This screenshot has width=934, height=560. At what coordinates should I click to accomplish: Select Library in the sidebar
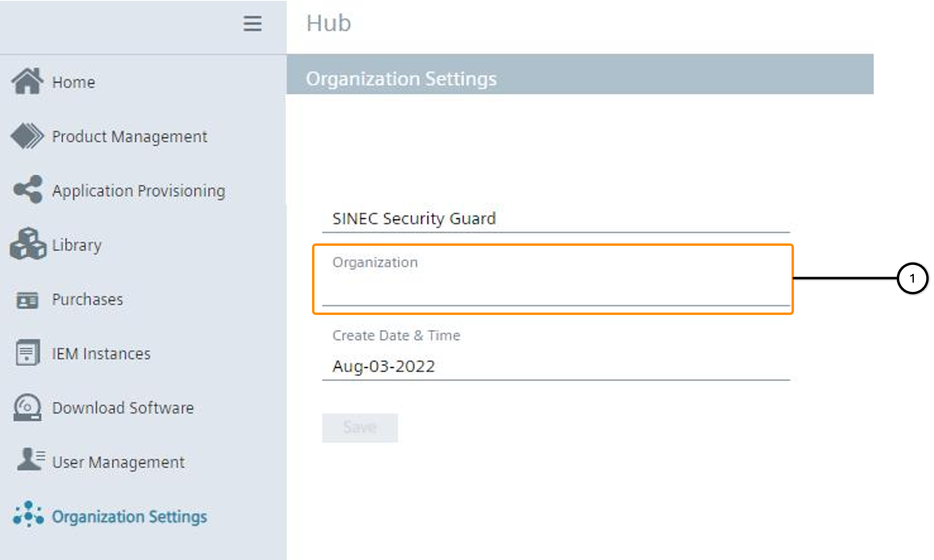click(x=77, y=245)
